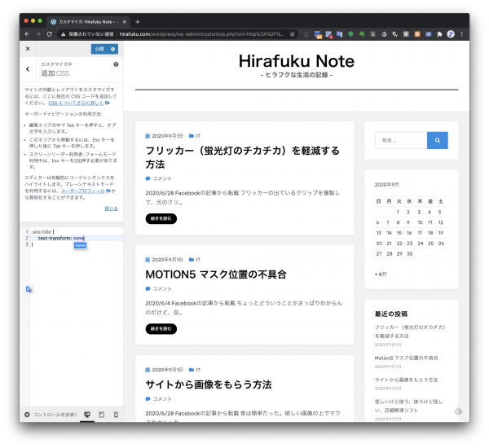This screenshot has height=448, width=489.
Task: Go back from the 追加 CSS section
Action: tap(28, 69)
